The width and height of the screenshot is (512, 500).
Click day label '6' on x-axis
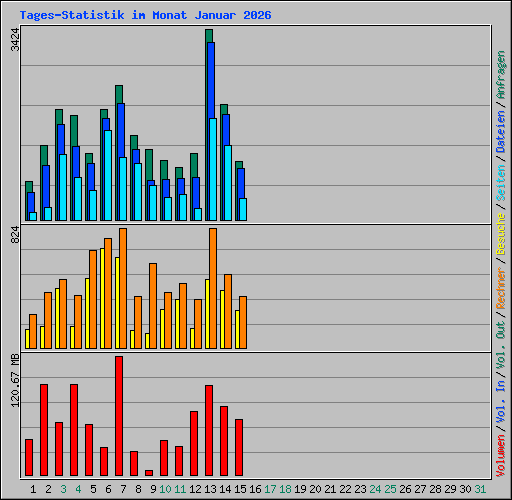pos(108,489)
